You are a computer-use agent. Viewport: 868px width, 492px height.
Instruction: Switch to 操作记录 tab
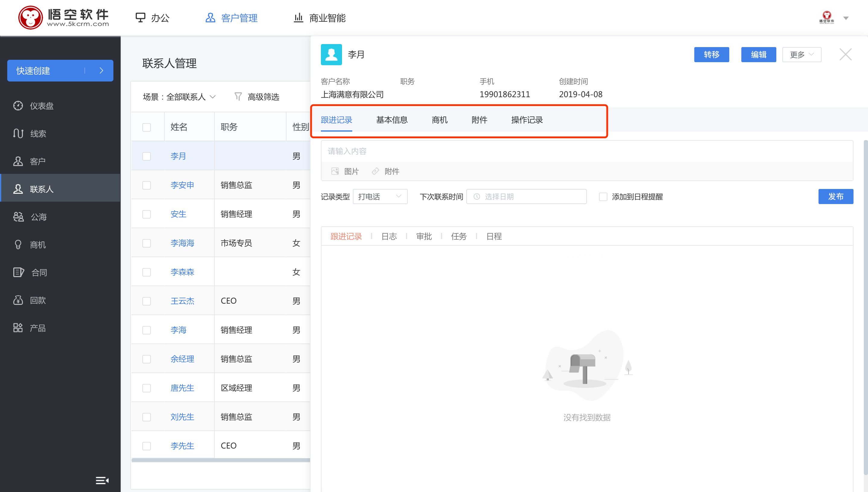tap(527, 120)
